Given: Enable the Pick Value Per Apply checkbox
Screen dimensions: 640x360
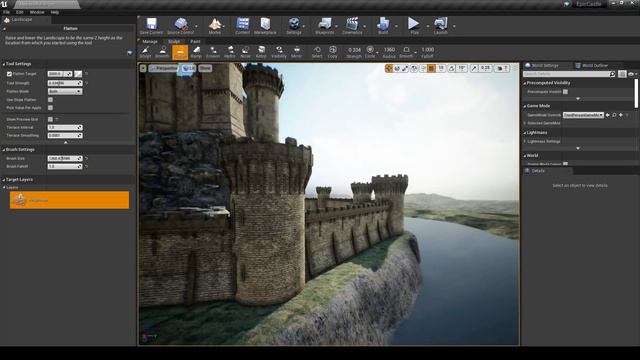Looking at the screenshot, I should (50, 108).
